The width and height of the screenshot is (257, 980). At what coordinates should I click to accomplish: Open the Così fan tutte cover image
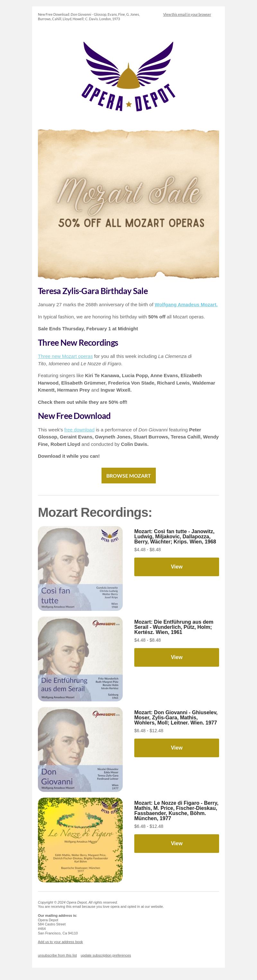80,568
